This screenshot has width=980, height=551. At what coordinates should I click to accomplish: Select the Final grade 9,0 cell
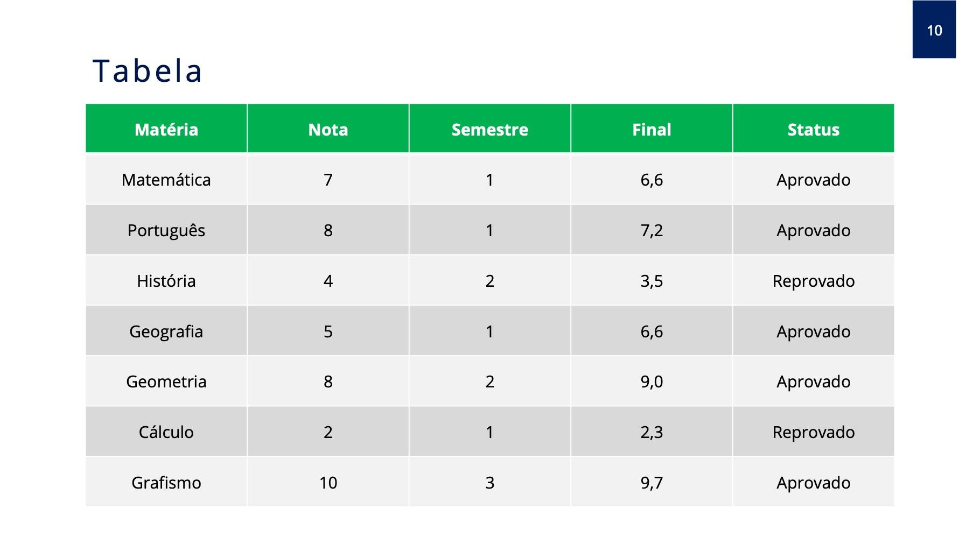(652, 382)
